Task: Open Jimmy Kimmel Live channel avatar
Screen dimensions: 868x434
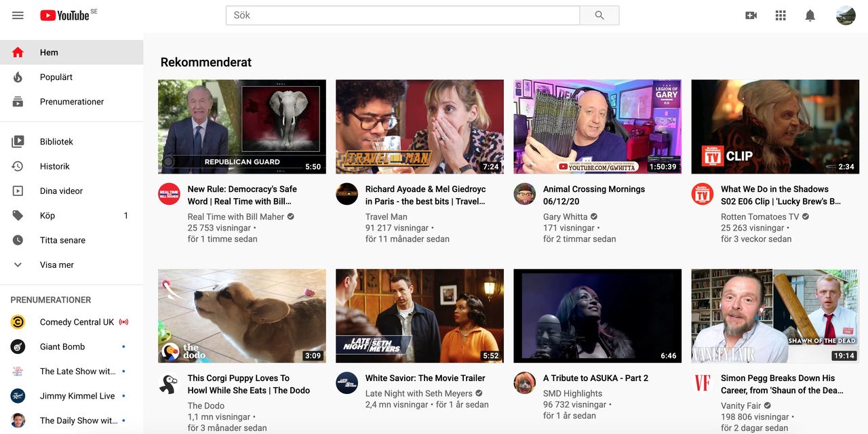Action: [18, 396]
